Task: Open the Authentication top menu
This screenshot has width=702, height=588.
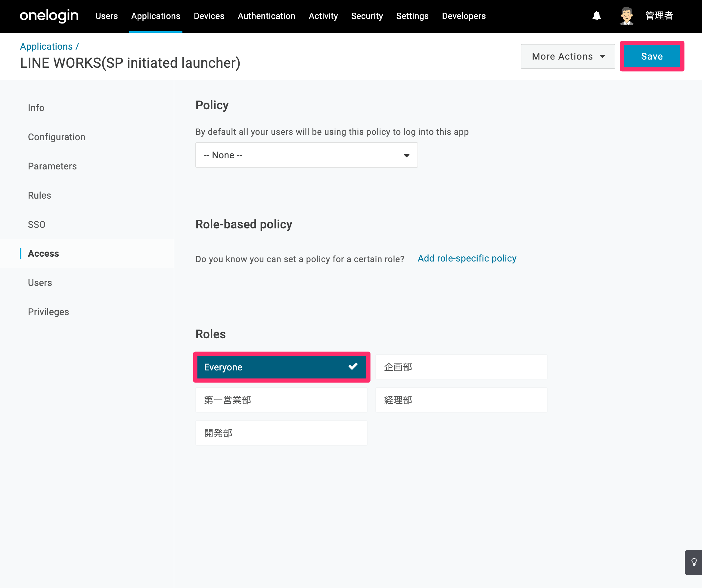Action: tap(266, 16)
